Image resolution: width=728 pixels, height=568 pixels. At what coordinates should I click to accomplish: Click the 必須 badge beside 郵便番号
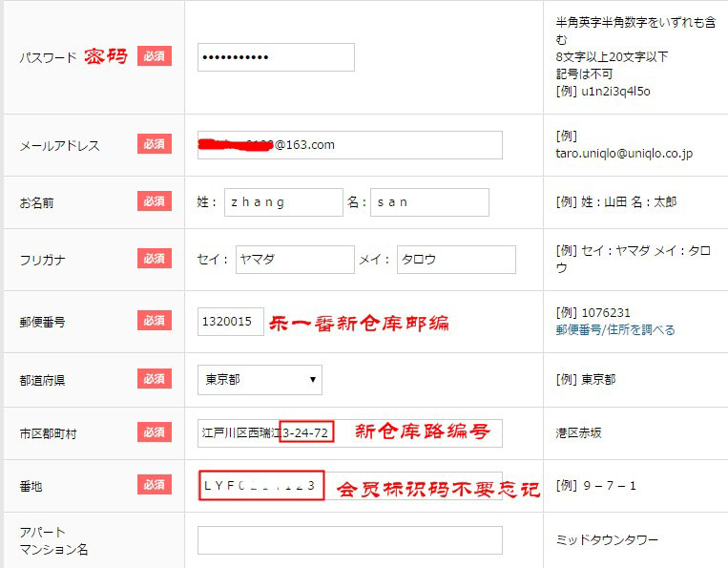click(155, 321)
